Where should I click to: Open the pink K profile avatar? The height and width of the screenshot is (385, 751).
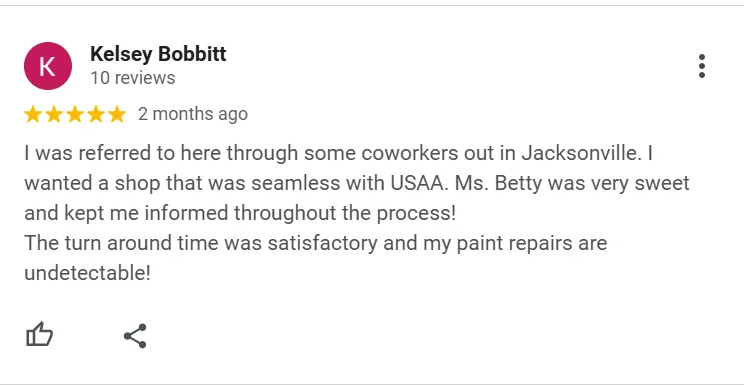(48, 66)
